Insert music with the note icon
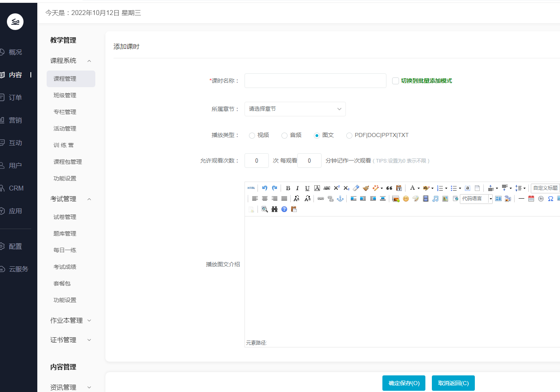The width and height of the screenshot is (560, 392). [436, 199]
